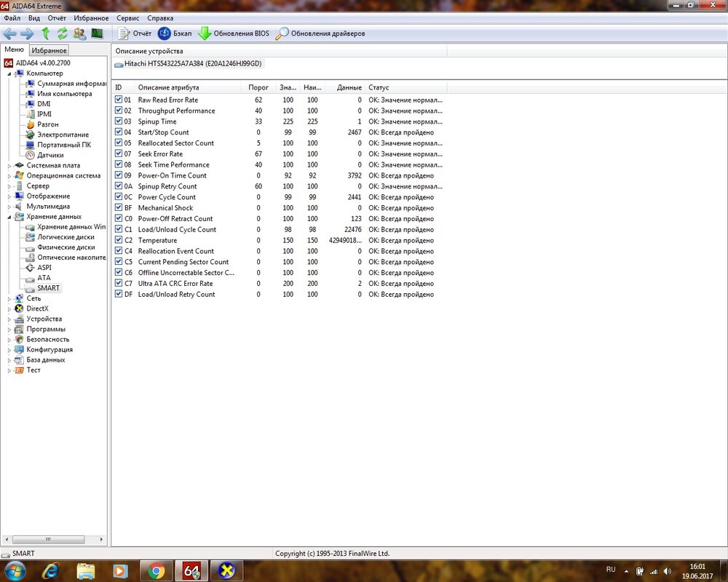Expand the DirectX tree node
The height and width of the screenshot is (582, 728).
(x=9, y=308)
